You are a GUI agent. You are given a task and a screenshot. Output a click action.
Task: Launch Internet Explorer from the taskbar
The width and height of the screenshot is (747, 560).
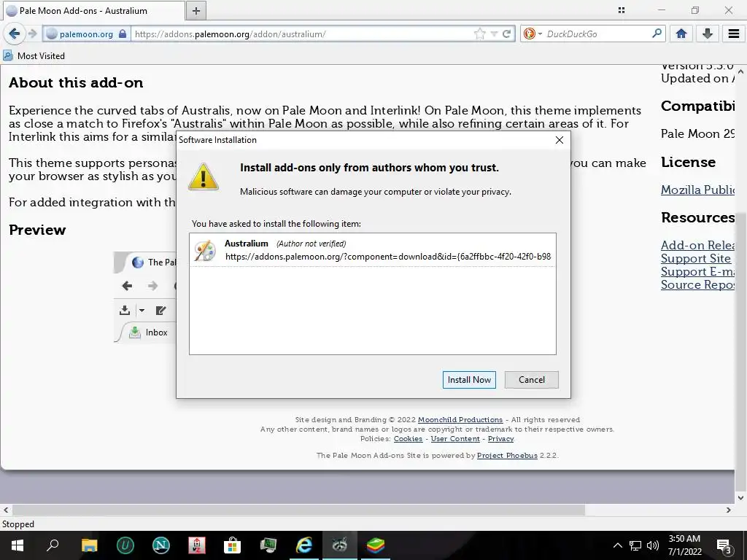(304, 545)
